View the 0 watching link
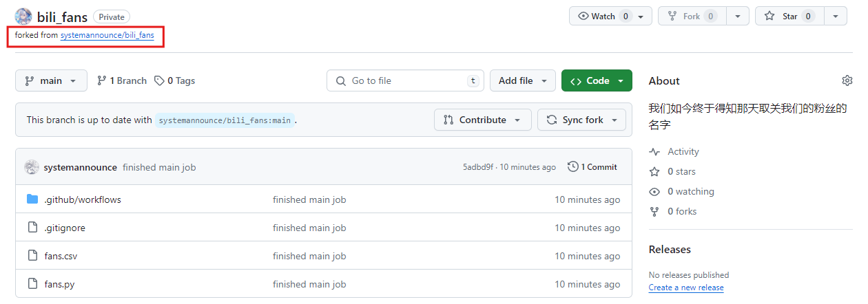Image resolution: width=868 pixels, height=304 pixels. point(681,191)
